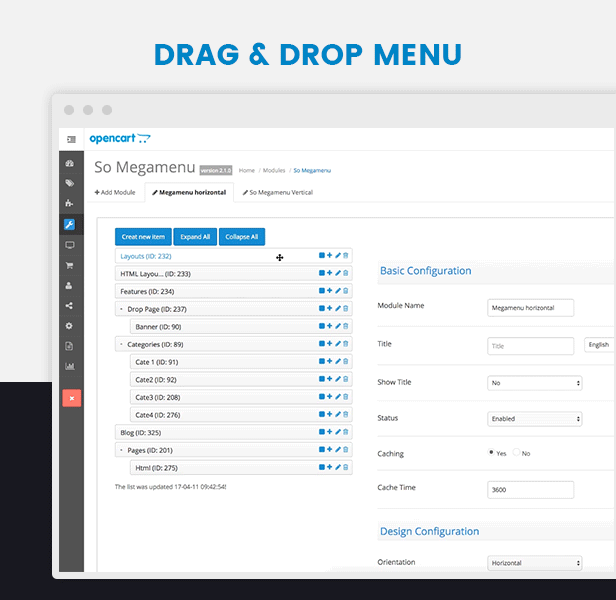The width and height of the screenshot is (616, 600).
Task: Click the System gear icon in the sidebar
Action: coord(70,326)
